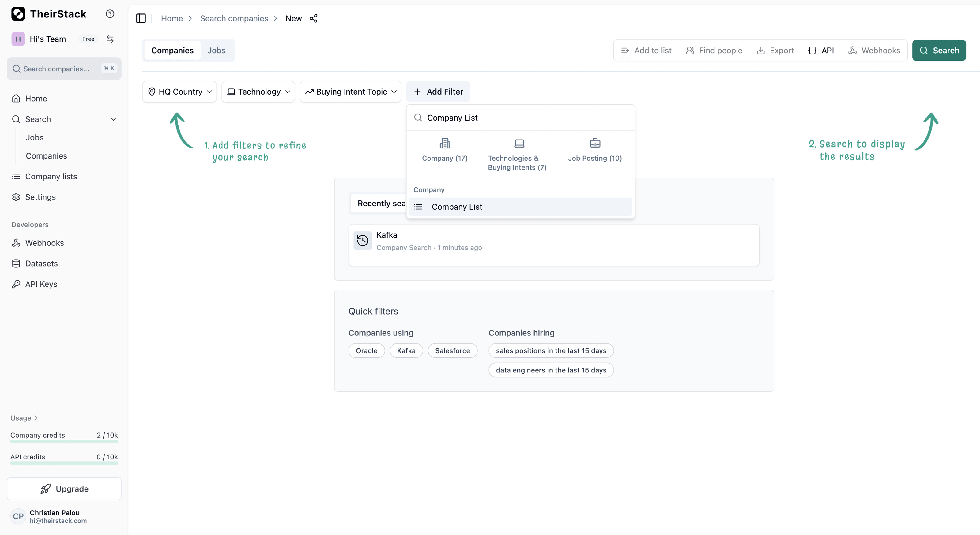Click the Company credits usage bar
Screen dimensions: 980x535
point(64,441)
